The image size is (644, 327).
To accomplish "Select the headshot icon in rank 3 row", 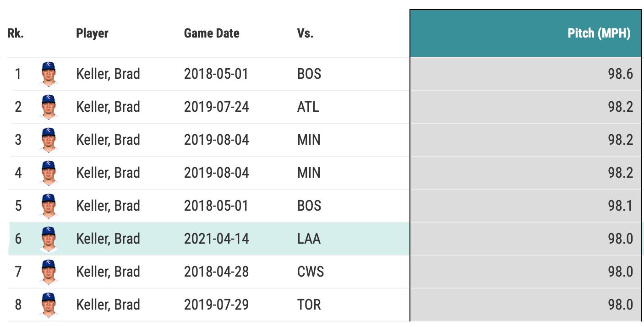I will pos(49,140).
